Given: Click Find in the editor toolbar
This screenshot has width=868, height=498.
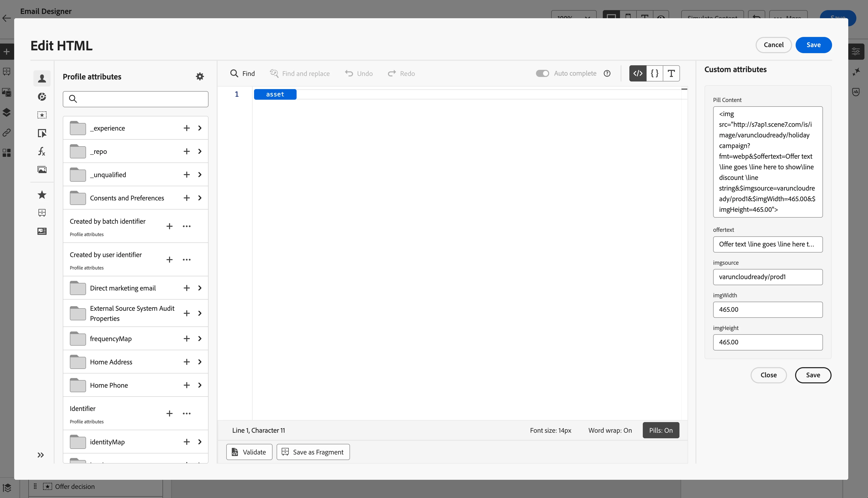Looking at the screenshot, I should click(242, 73).
